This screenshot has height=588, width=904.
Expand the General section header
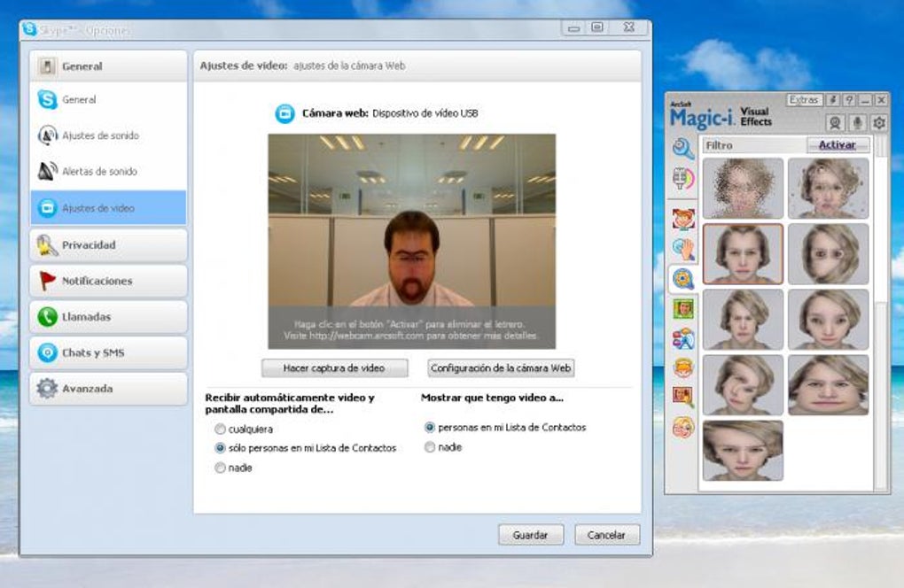(x=108, y=66)
